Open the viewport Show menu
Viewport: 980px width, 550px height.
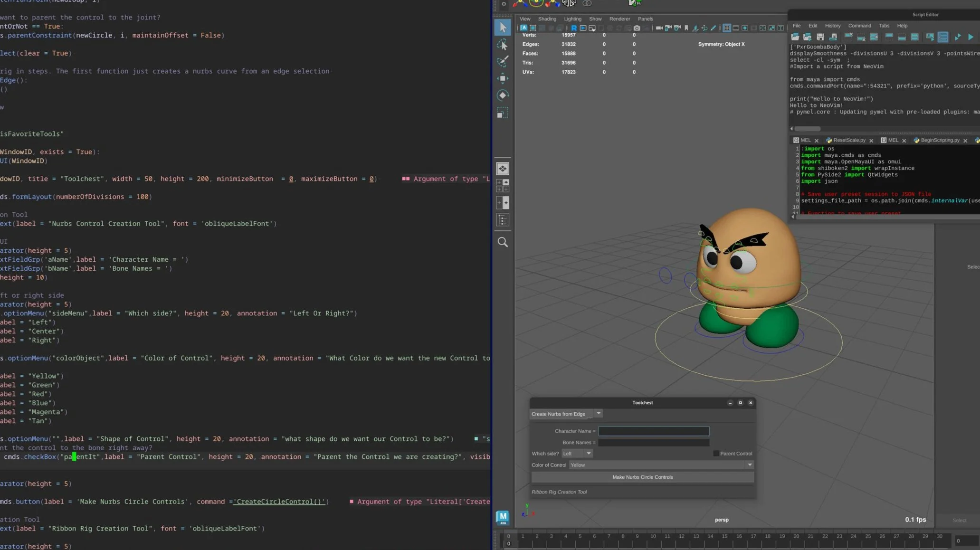(595, 19)
